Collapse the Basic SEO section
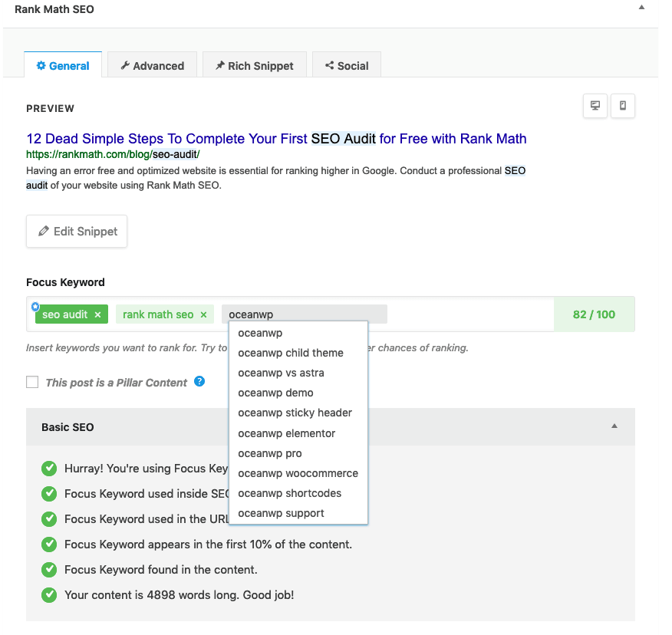This screenshot has width=672, height=635. [614, 426]
